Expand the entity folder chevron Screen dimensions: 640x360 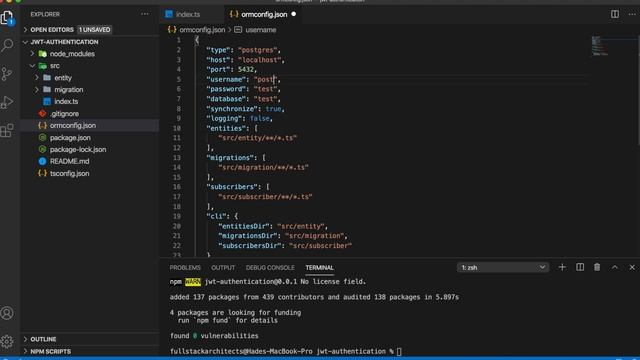(x=37, y=78)
